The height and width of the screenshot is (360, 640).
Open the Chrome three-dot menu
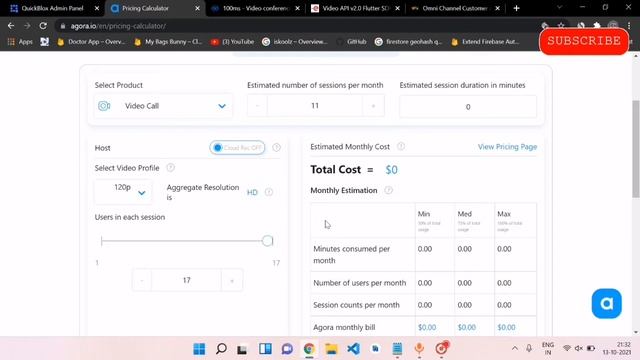(x=629, y=25)
